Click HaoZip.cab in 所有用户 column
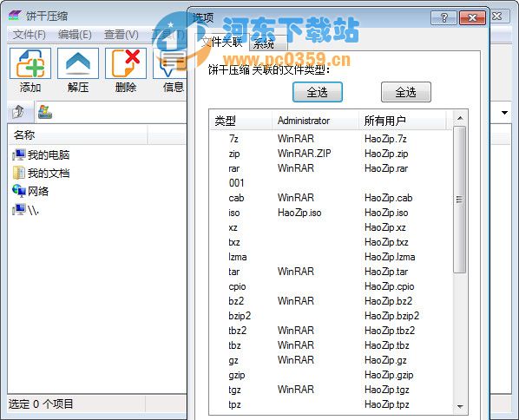 [x=389, y=198]
